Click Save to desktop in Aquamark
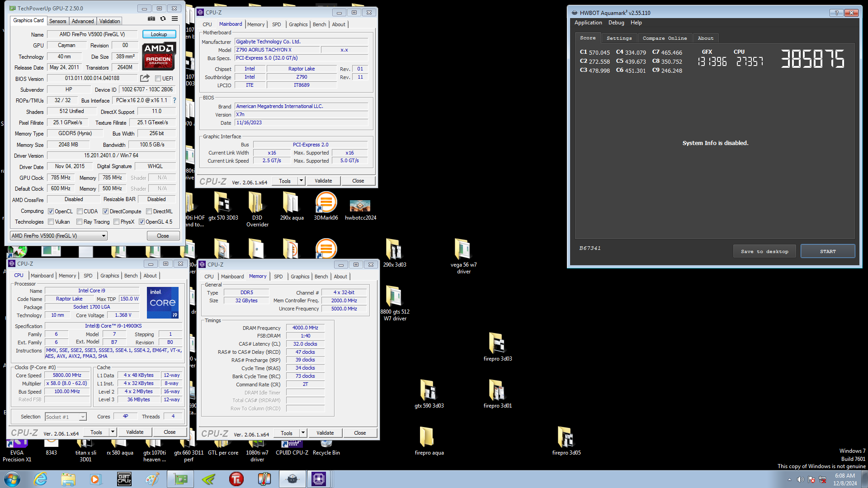Viewport: 868px width, 488px height. point(764,251)
